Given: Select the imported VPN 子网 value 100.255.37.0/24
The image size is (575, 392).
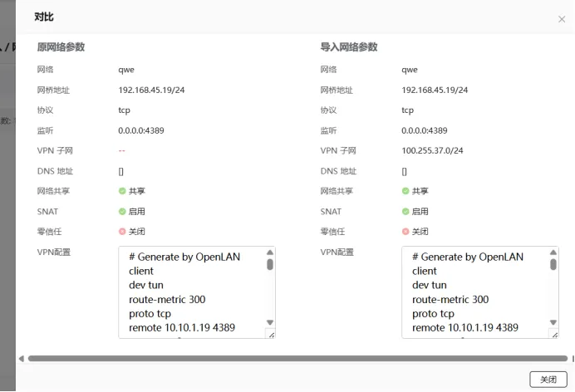Looking at the screenshot, I should [432, 150].
